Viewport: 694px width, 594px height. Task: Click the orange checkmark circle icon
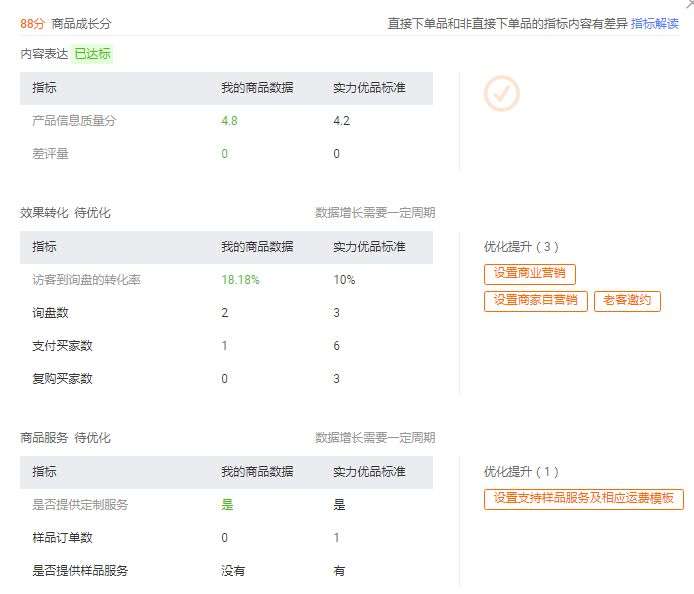(x=502, y=94)
